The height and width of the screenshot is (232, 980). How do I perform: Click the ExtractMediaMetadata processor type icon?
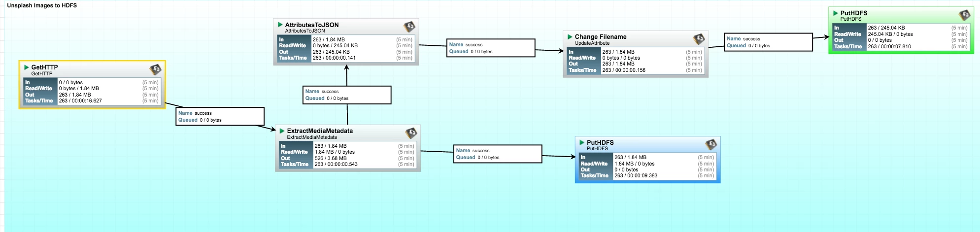pos(411,133)
